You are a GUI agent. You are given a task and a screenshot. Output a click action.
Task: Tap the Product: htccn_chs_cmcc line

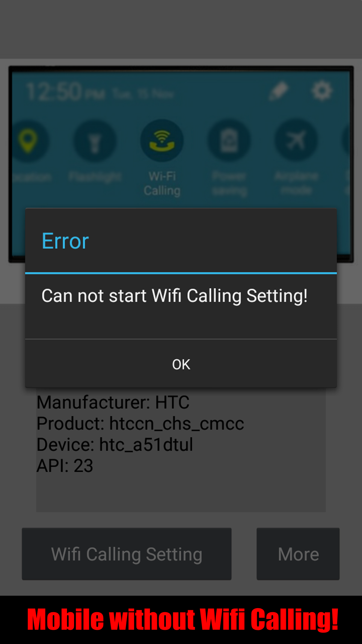pyautogui.click(x=140, y=423)
